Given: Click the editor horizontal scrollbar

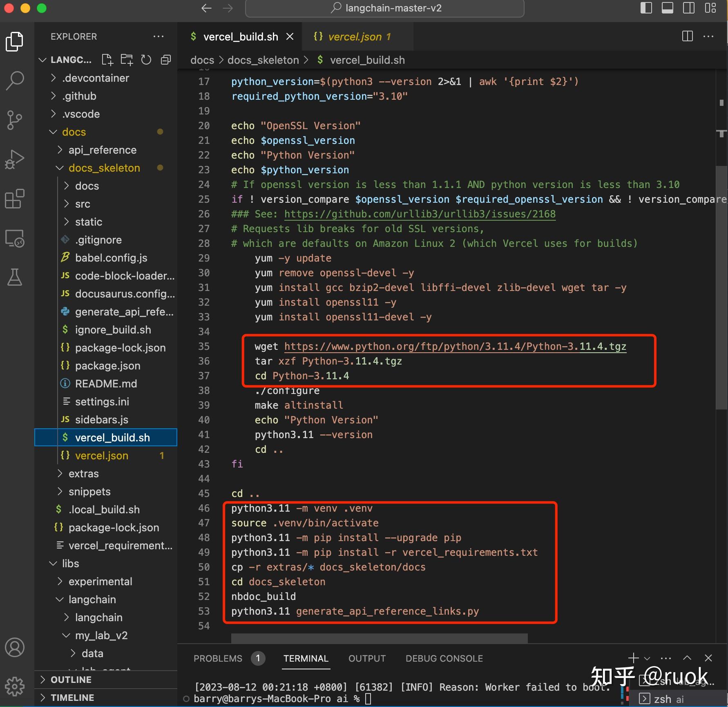Looking at the screenshot, I should click(379, 638).
